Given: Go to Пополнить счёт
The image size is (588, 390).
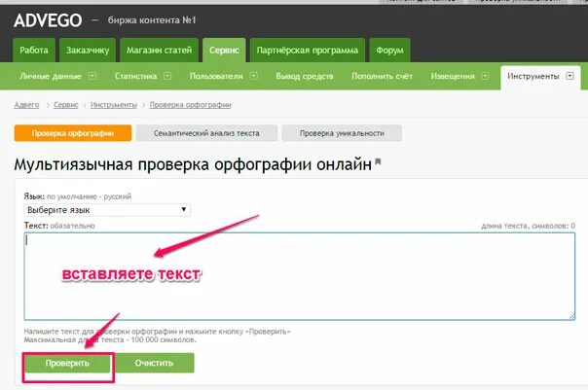Looking at the screenshot, I should [x=382, y=76].
